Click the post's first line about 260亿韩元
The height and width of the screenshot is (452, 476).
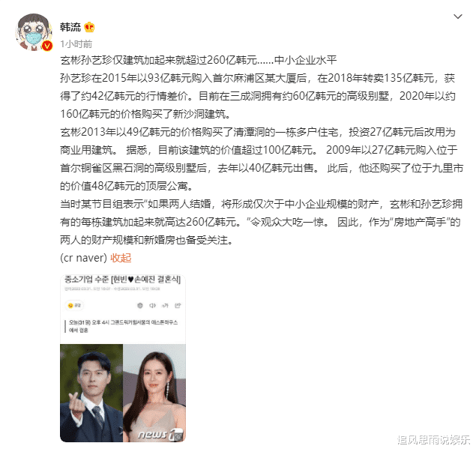pos(199,60)
